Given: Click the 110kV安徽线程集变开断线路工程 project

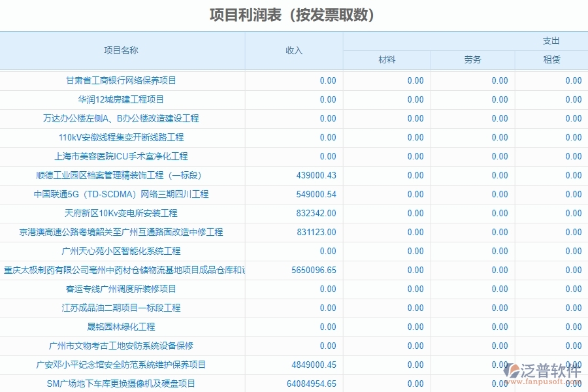Looking at the screenshot, I should click(x=123, y=137).
